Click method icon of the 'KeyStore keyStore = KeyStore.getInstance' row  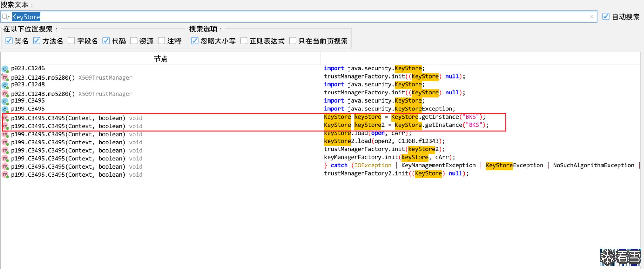pyautogui.click(x=5, y=118)
